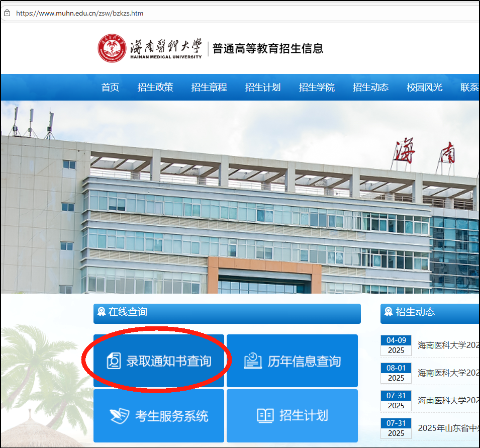Open 校园风光 from the navigation bar
480x448 pixels.
tap(424, 87)
